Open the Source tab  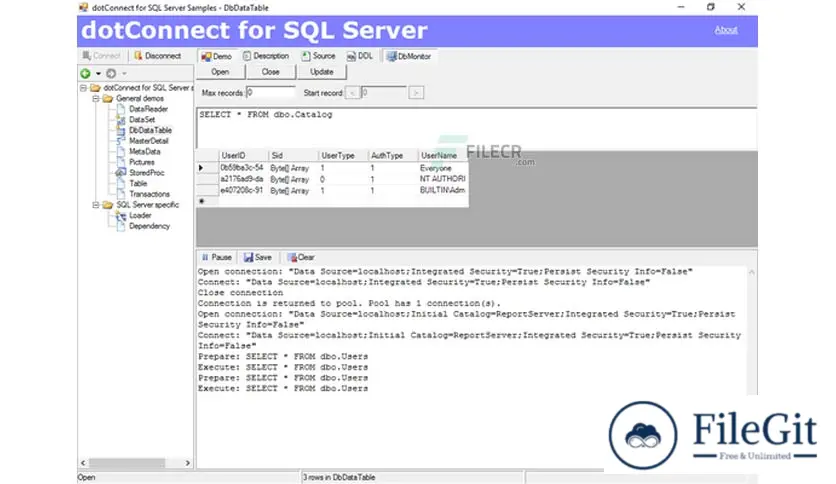(318, 55)
